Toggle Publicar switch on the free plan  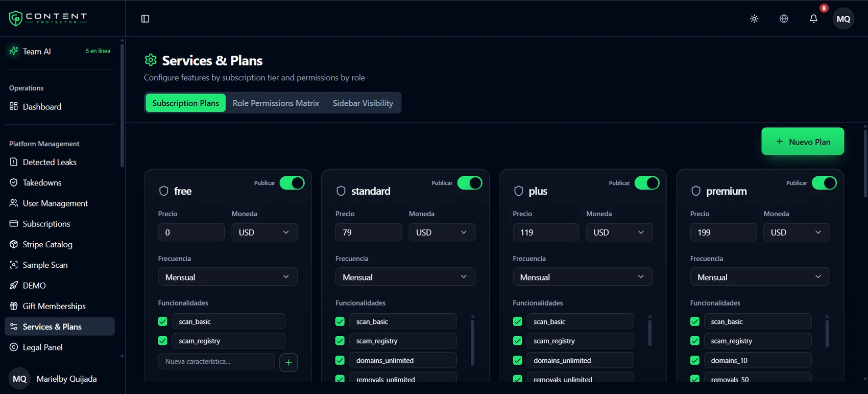(x=292, y=183)
